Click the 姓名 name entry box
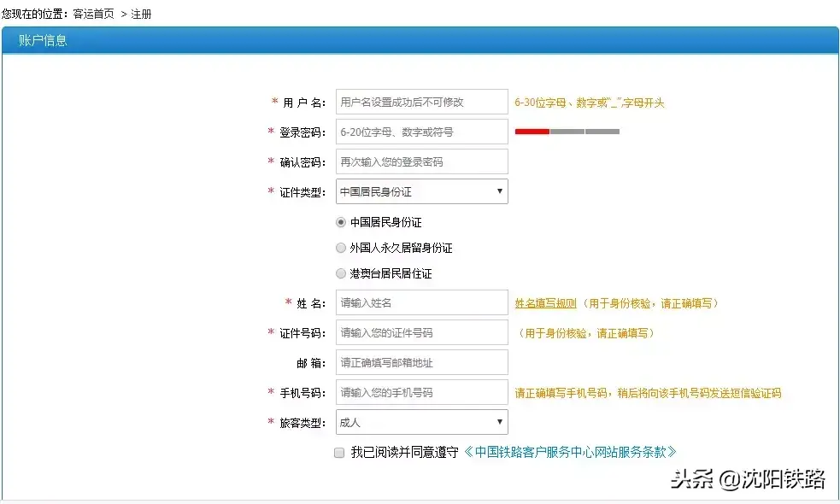The height and width of the screenshot is (504, 840). tap(421, 302)
